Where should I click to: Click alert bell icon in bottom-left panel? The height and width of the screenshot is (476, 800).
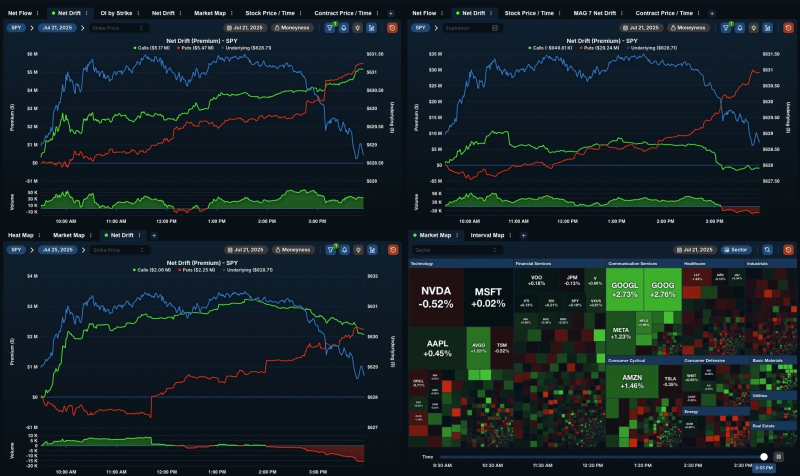pyautogui.click(x=344, y=250)
